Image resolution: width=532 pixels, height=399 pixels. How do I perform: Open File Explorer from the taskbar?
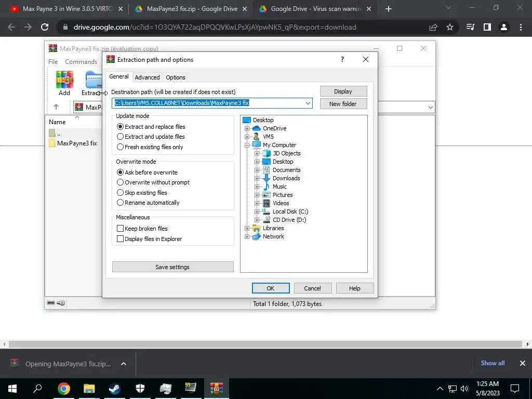click(89, 388)
